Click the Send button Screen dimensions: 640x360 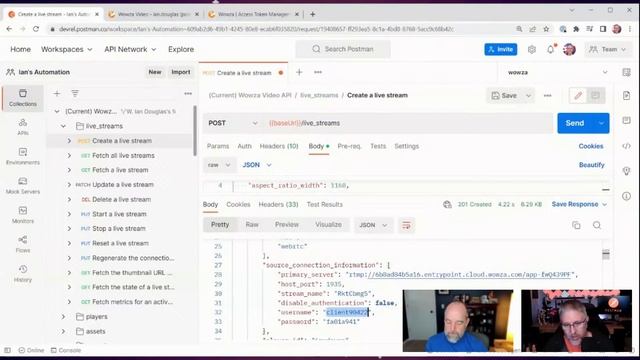[x=575, y=123]
